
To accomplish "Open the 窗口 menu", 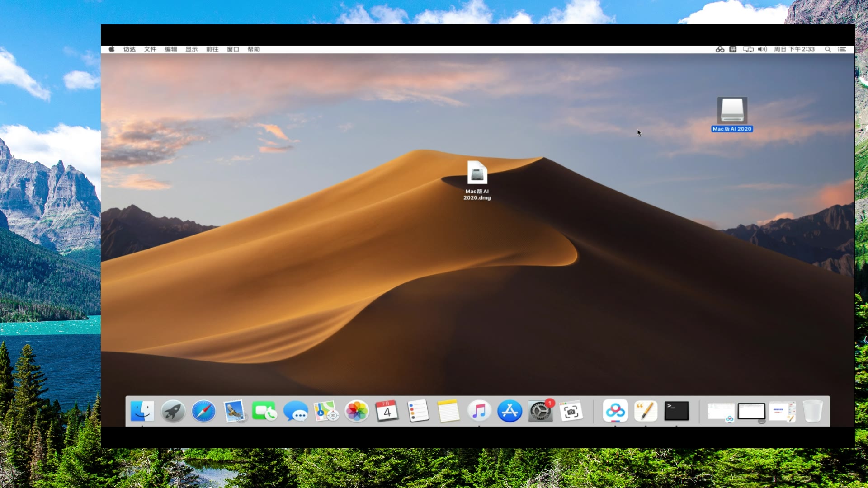I will 233,49.
